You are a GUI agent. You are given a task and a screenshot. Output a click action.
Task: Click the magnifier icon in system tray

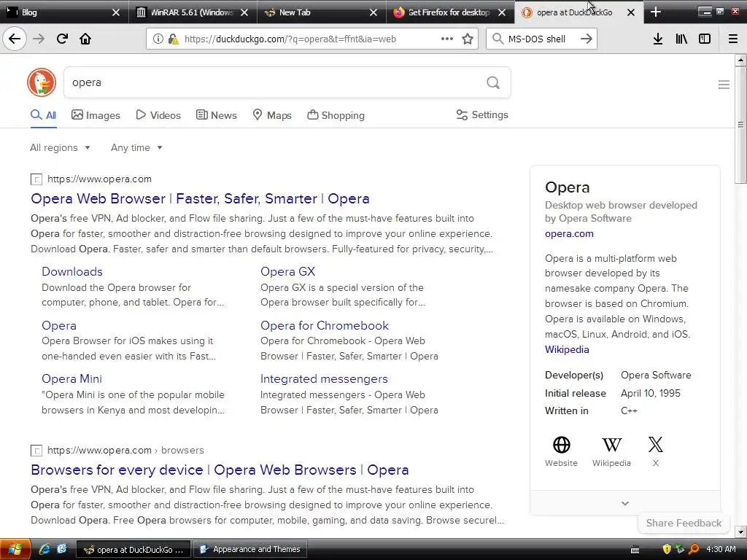click(694, 549)
